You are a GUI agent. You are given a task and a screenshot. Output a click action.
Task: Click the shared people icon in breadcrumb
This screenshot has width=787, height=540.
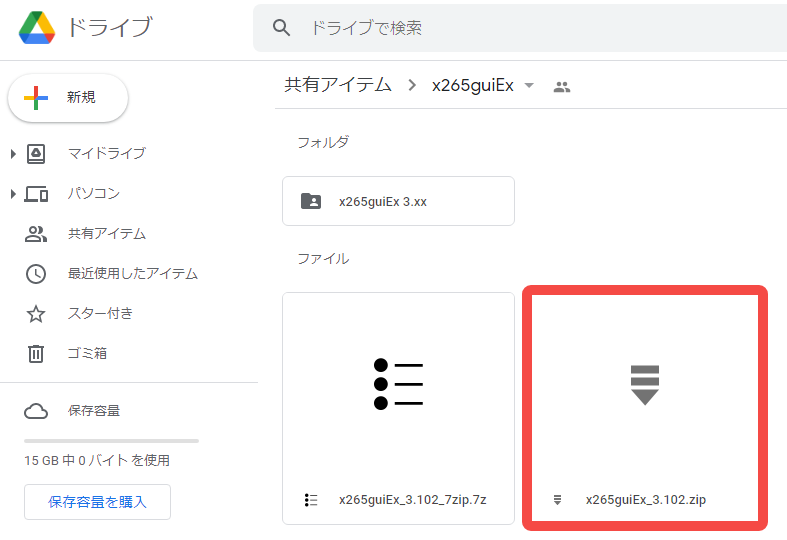click(562, 87)
